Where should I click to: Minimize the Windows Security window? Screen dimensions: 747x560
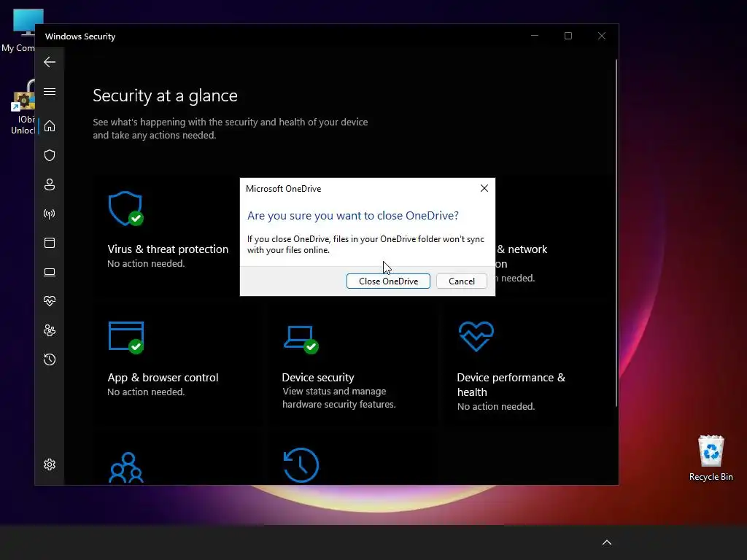point(535,36)
